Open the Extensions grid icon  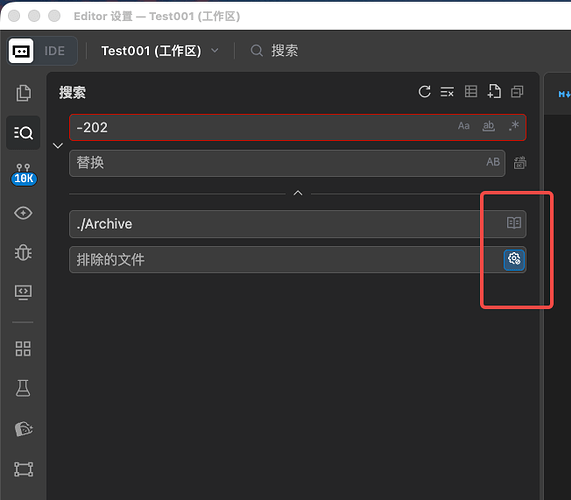pos(23,349)
